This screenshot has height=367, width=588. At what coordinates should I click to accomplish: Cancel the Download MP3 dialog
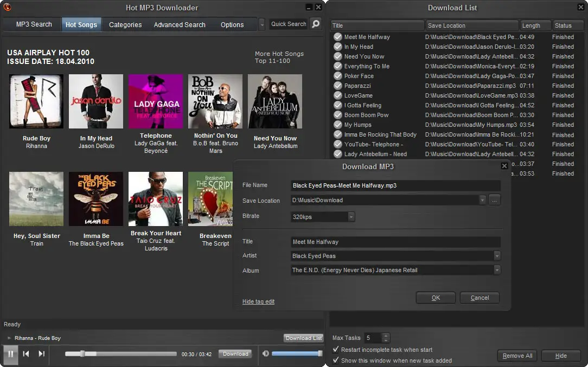point(480,298)
